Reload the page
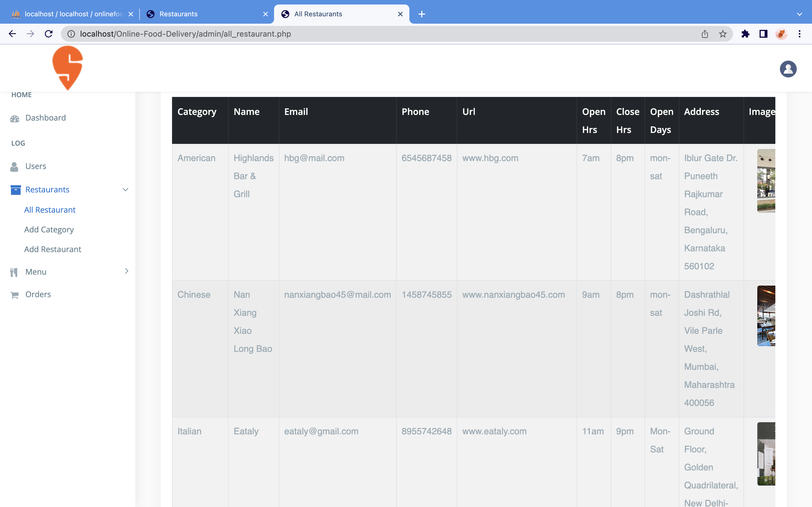Viewport: 812px width, 507px height. click(49, 34)
